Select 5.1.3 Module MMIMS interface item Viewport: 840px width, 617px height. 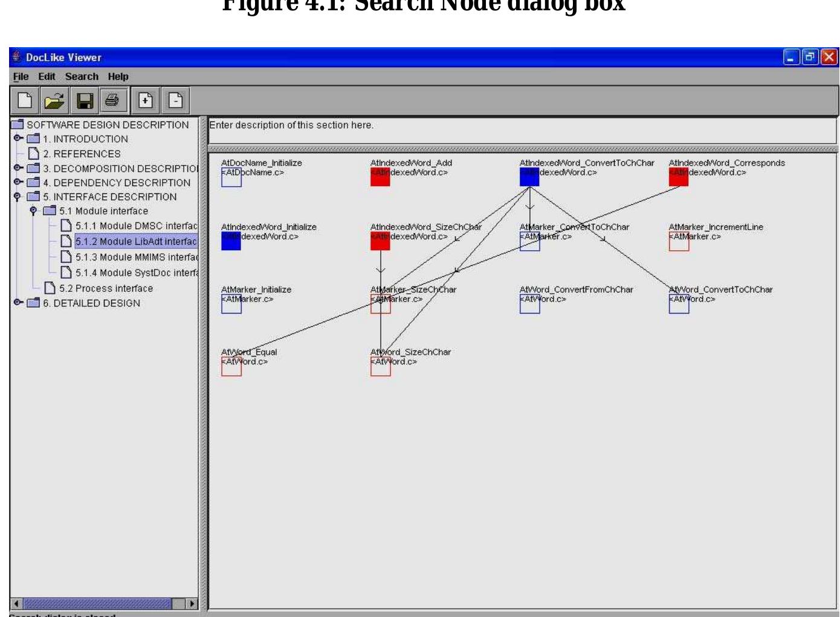(x=136, y=257)
